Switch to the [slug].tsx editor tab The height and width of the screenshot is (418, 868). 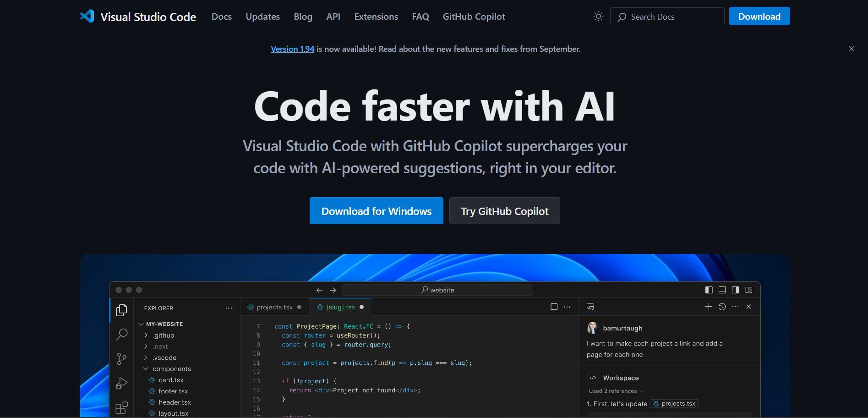(x=340, y=307)
